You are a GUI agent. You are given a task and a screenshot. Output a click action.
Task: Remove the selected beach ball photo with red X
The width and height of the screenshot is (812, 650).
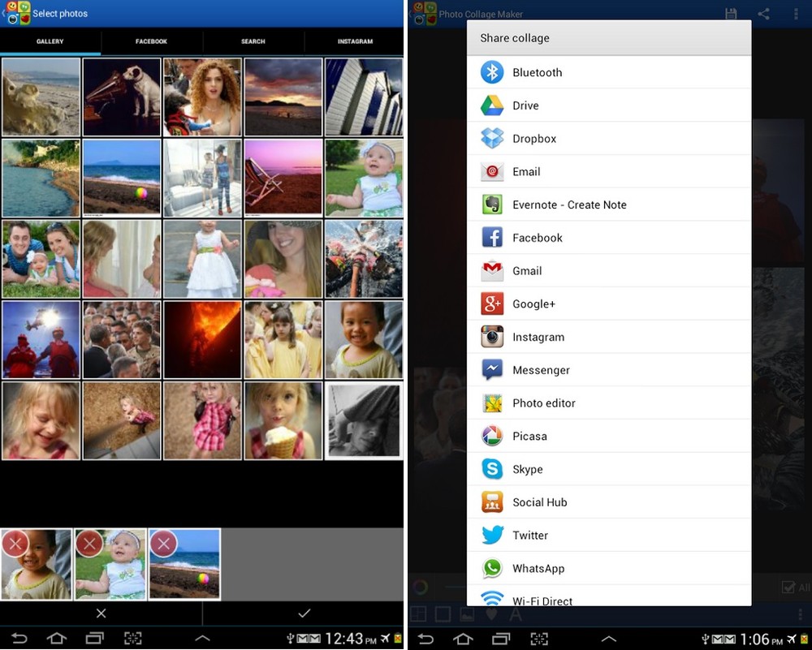point(164,544)
